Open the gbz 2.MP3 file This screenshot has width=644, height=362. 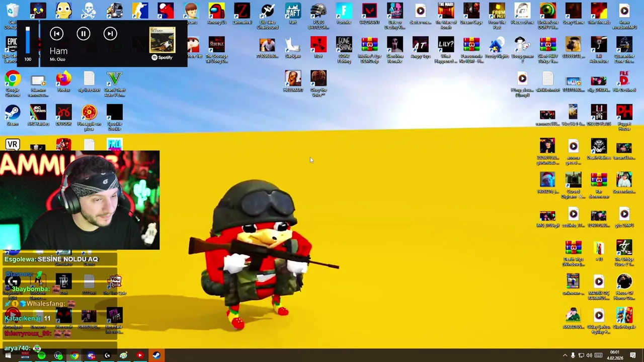pyautogui.click(x=624, y=217)
